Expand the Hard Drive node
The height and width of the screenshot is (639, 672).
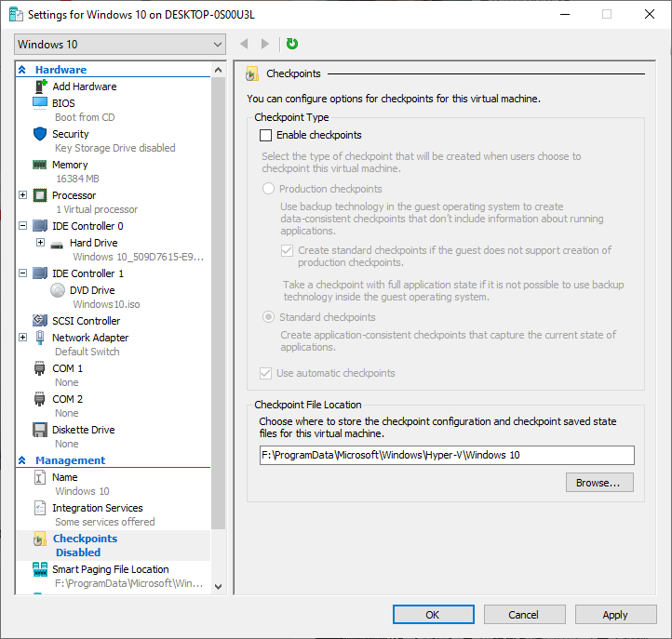point(40,243)
